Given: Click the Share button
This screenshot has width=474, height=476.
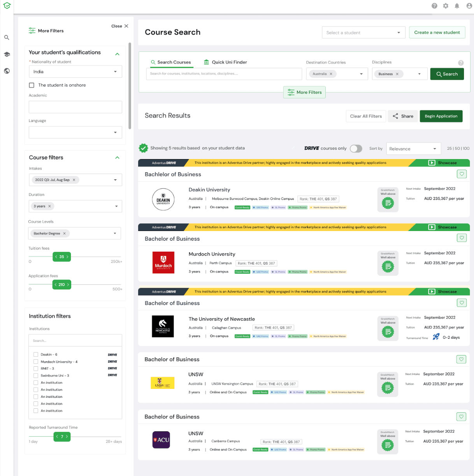Looking at the screenshot, I should click(x=403, y=116).
